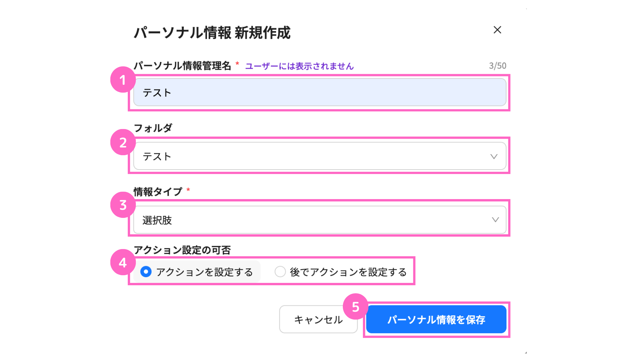Click the purple ユーザーには表示されません hint text
Image resolution: width=644 pixels, height=362 pixels.
(299, 66)
